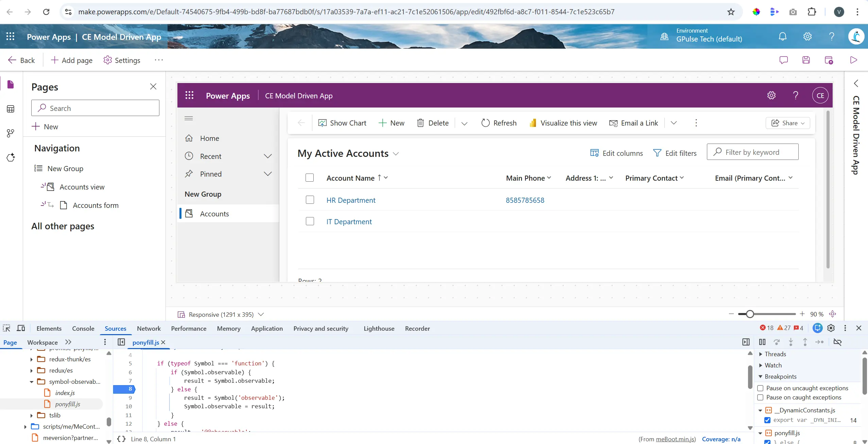
Task: Click the Refresh command
Action: click(499, 123)
